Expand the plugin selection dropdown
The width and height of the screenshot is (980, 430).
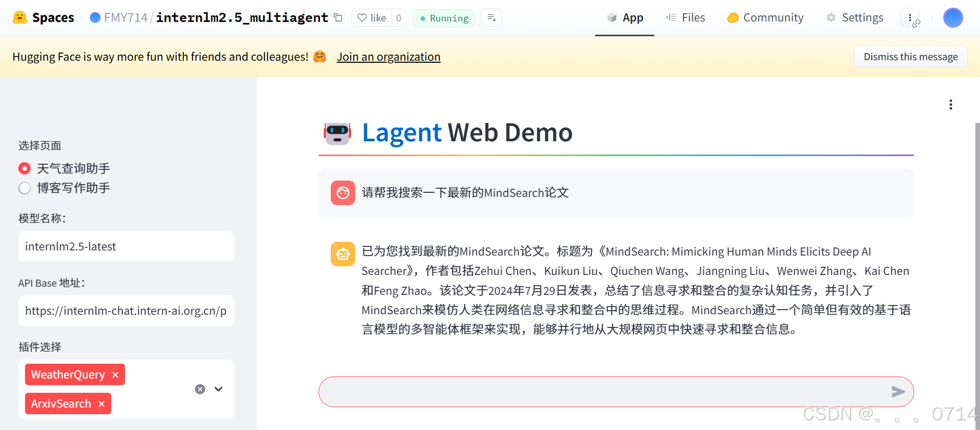218,389
